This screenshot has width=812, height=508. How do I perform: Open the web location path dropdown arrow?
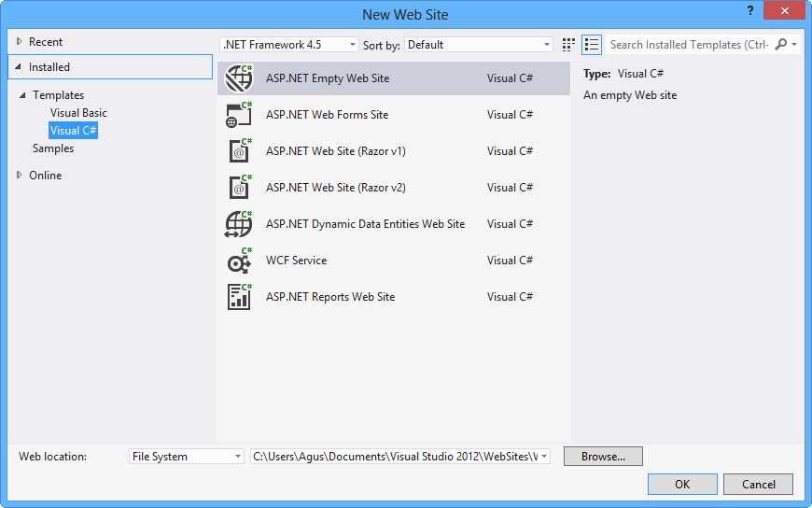(544, 456)
